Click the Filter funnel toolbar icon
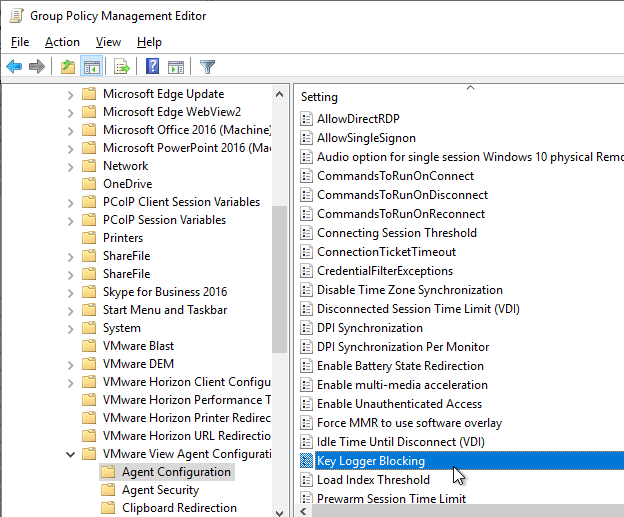This screenshot has width=624, height=517. click(x=207, y=66)
